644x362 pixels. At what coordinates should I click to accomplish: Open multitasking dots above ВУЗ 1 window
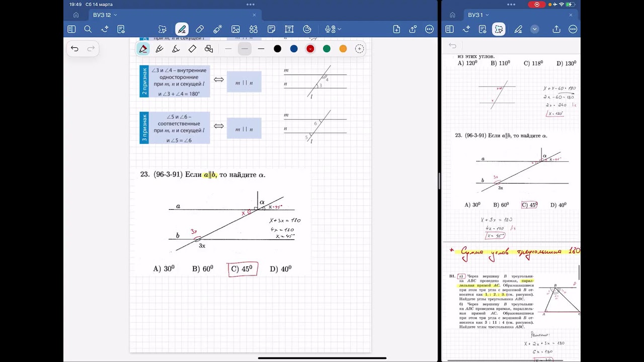(x=511, y=4)
